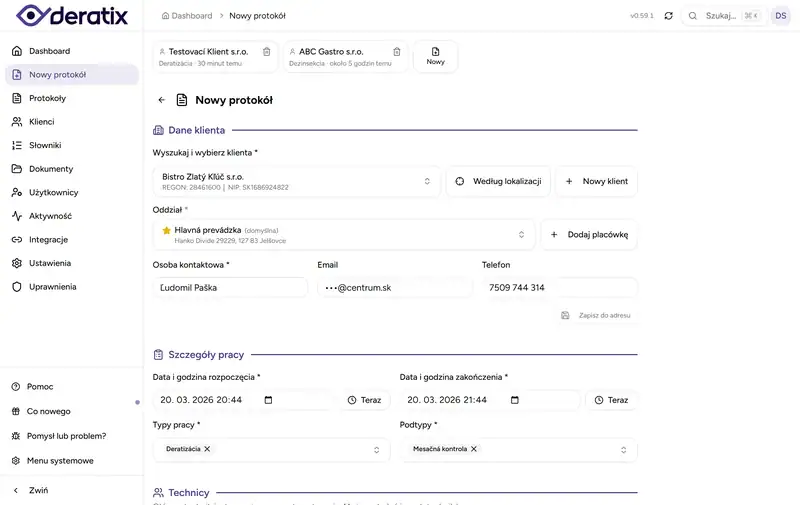Screen dimensions: 800x505
Task: Remove the Deratizácia work type tag
Action: click(x=207, y=449)
